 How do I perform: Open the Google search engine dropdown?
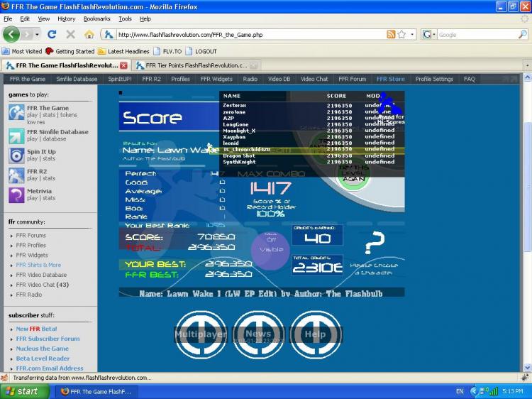pos(429,34)
